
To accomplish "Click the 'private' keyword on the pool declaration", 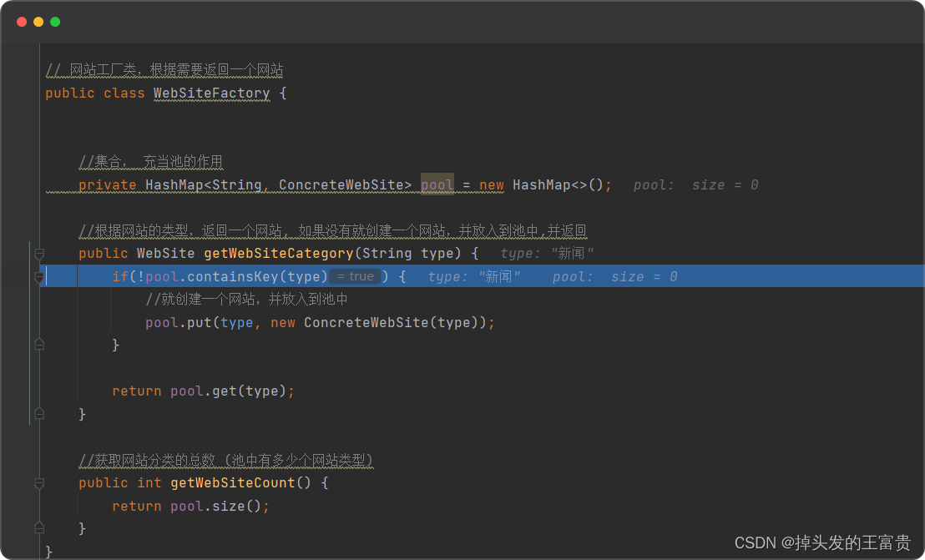I will coord(108,185).
